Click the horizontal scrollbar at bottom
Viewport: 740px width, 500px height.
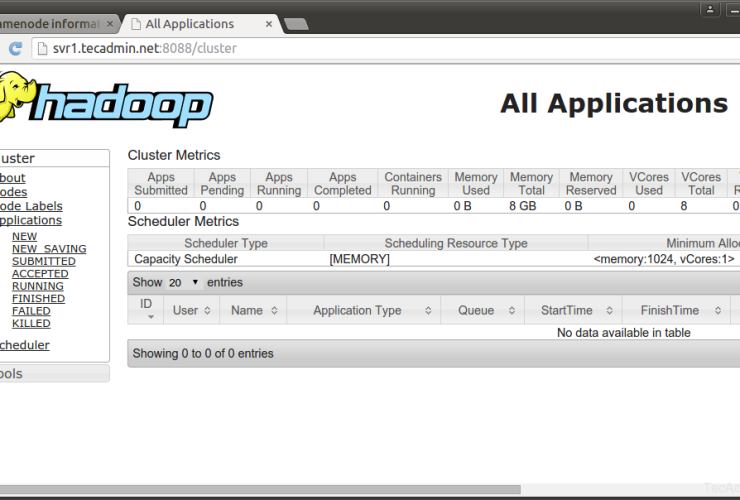260,490
